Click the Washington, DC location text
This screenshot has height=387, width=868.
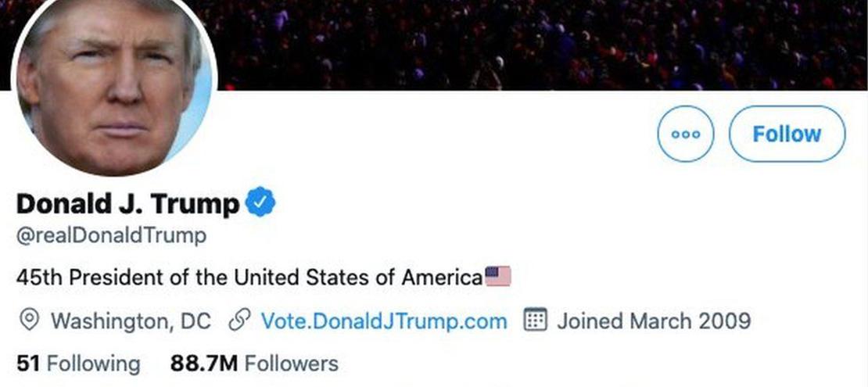131,321
